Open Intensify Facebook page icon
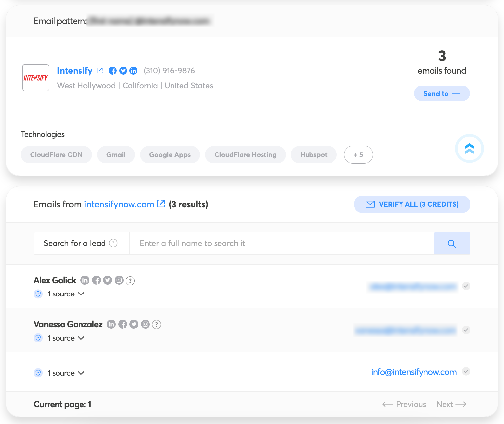This screenshot has width=504, height=424. [113, 71]
